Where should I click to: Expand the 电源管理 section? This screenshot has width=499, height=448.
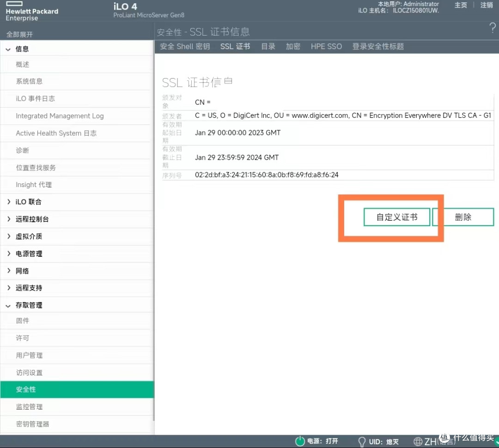(x=9, y=254)
